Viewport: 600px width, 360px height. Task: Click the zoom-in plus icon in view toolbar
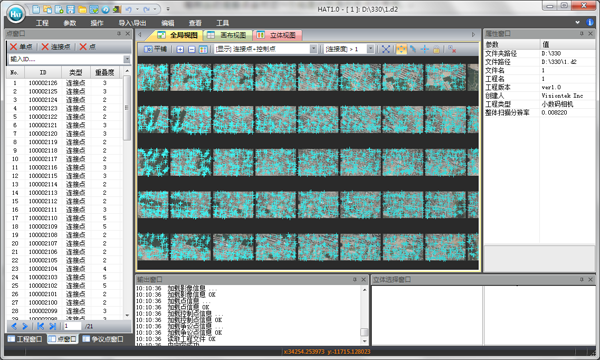click(x=180, y=49)
